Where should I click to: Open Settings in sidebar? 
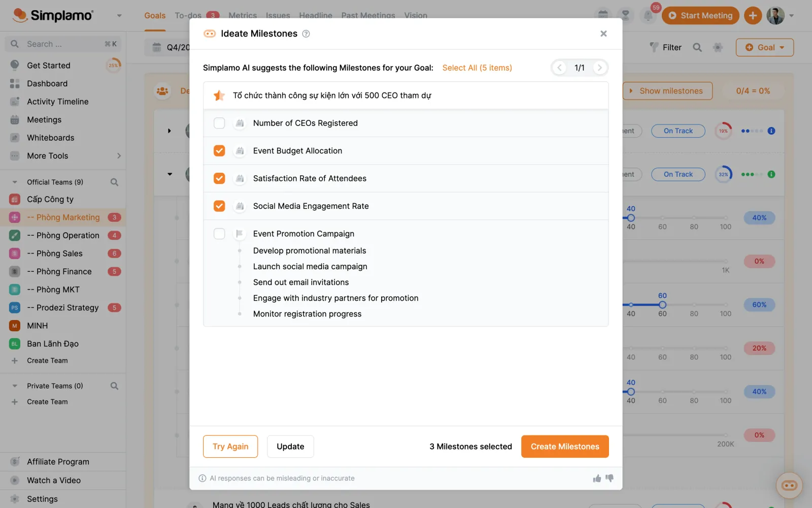[x=42, y=499]
